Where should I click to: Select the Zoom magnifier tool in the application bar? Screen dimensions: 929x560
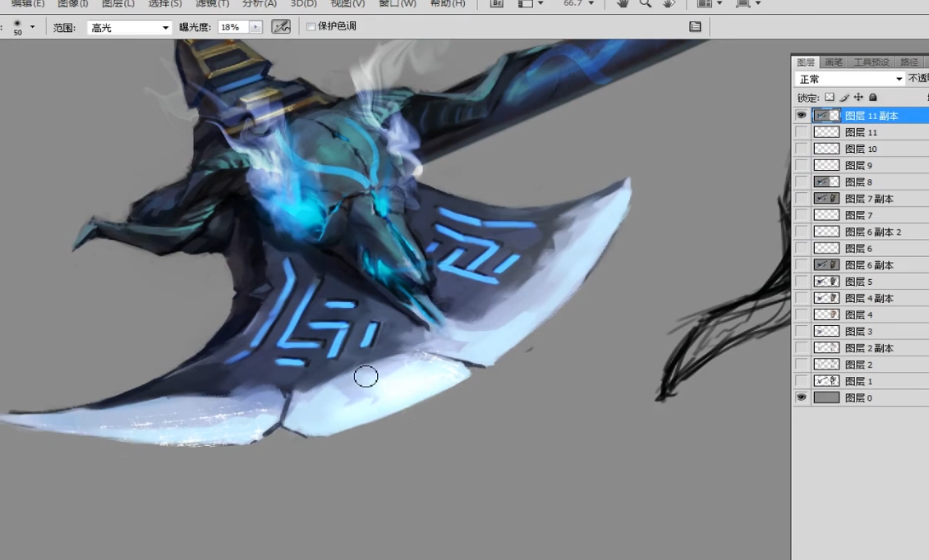[645, 3]
